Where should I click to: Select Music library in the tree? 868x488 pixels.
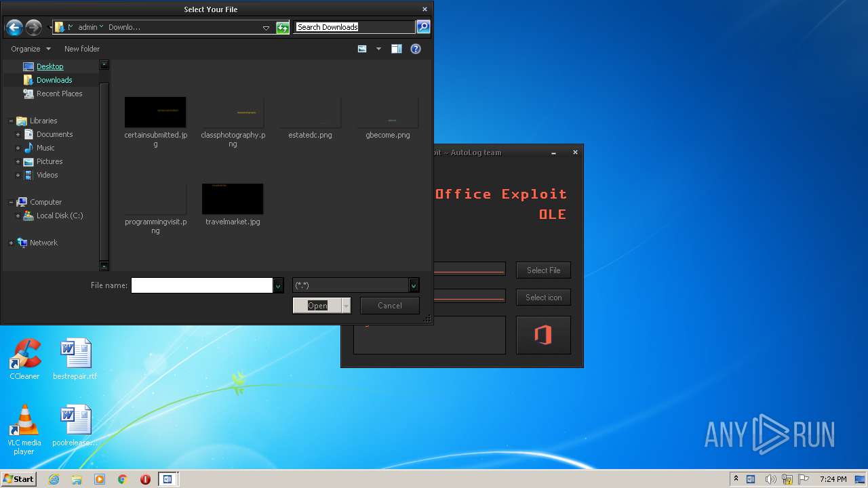pos(45,148)
